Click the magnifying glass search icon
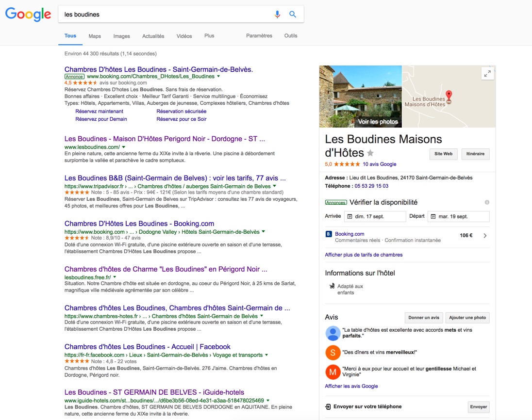The image size is (532, 420). coord(293,14)
